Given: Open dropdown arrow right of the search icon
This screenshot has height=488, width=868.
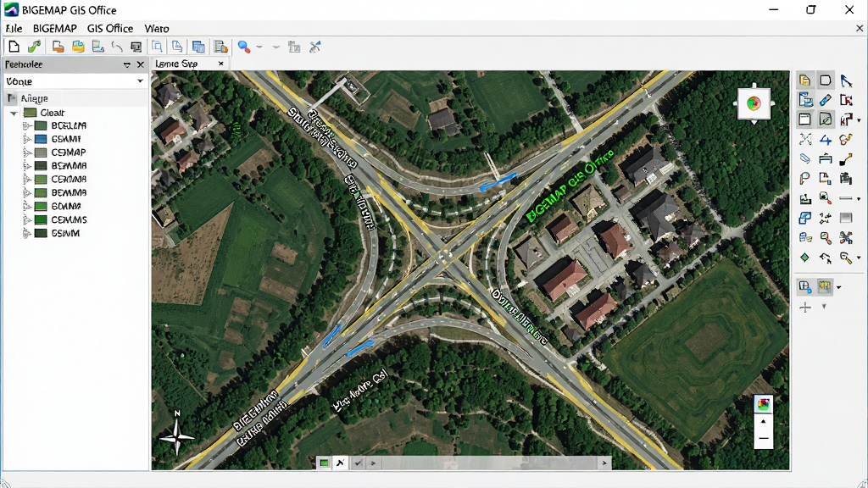Looking at the screenshot, I should pos(259,47).
